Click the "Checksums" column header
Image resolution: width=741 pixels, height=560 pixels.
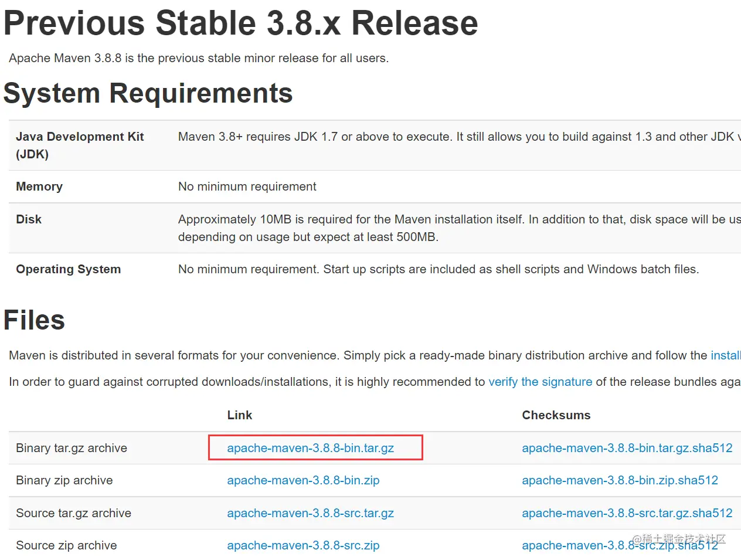coord(556,415)
